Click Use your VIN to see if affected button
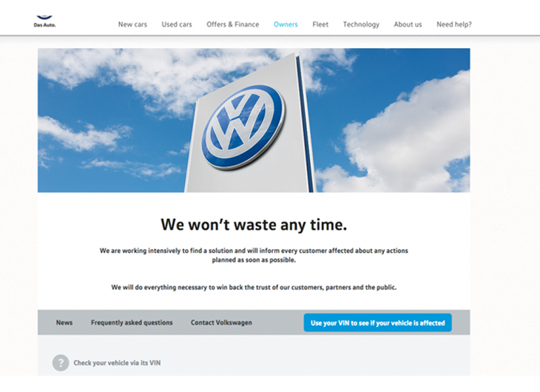This screenshot has width=540, height=392. pos(377,322)
